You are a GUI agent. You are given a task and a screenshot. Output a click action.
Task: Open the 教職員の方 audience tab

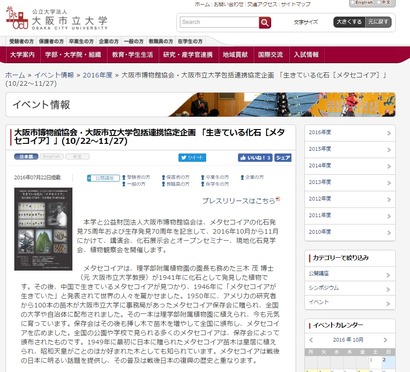161,41
